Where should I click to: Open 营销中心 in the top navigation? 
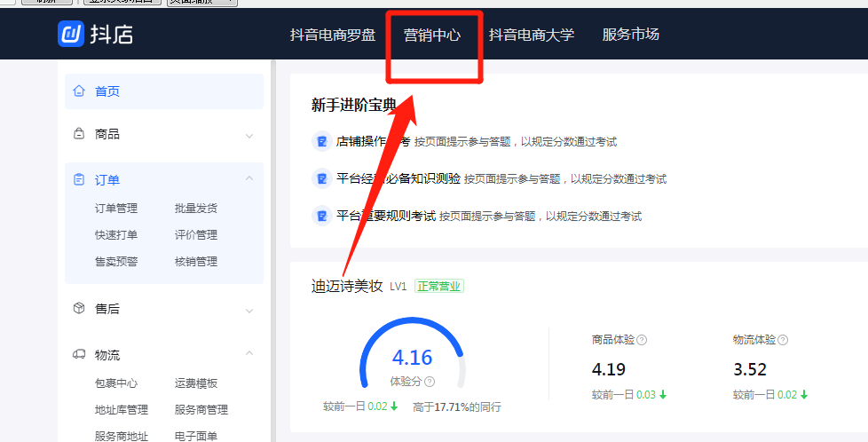[432, 35]
